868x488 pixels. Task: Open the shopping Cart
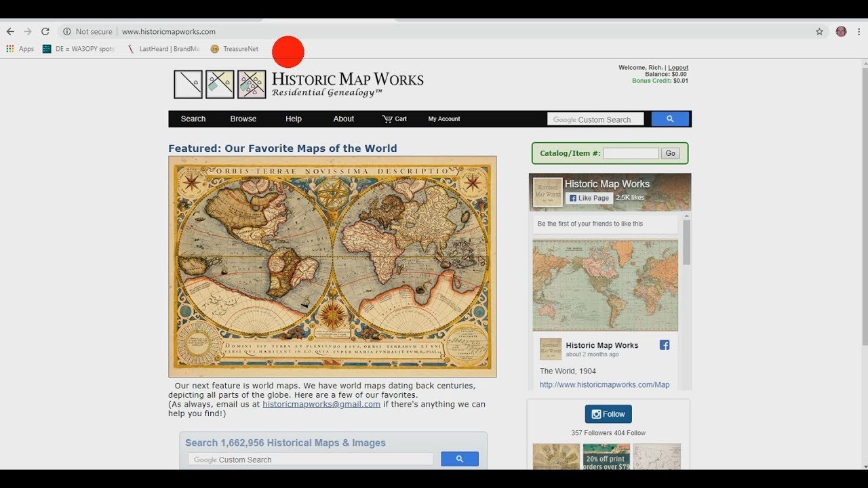tap(395, 119)
